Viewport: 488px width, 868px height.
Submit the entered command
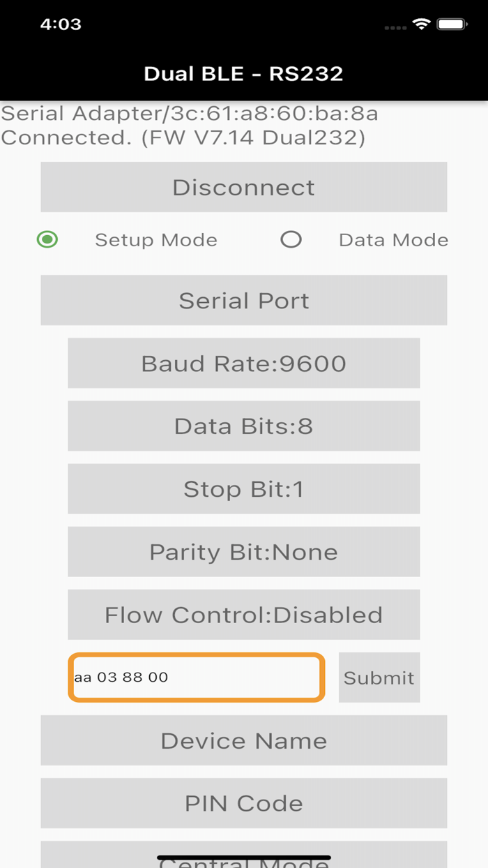[x=379, y=677]
